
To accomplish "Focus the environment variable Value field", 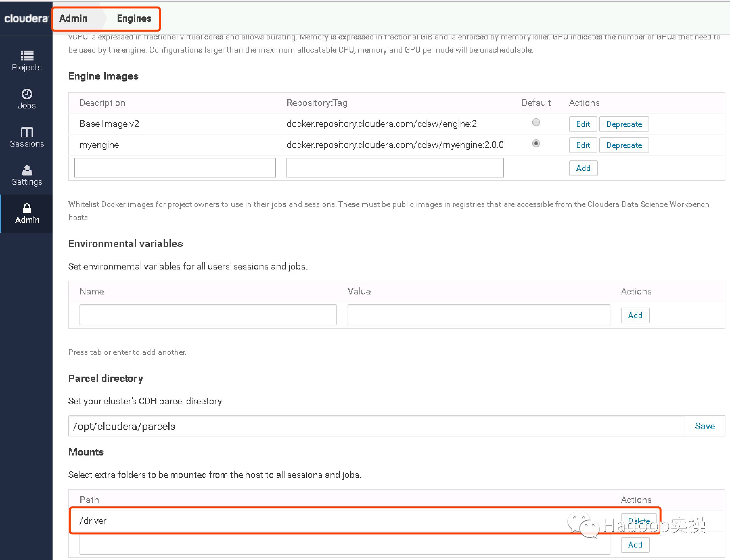I will pos(479,315).
